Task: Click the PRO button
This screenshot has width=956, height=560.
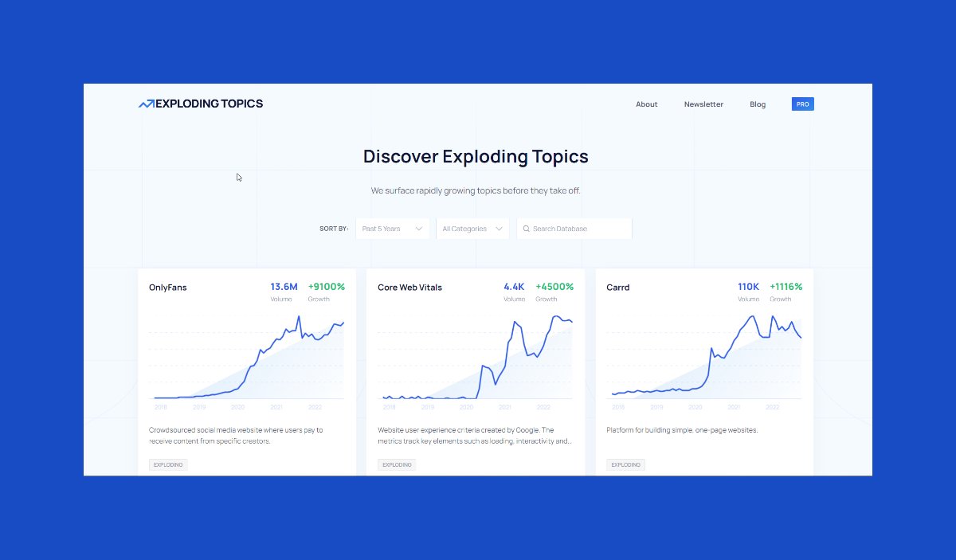Action: (x=803, y=104)
